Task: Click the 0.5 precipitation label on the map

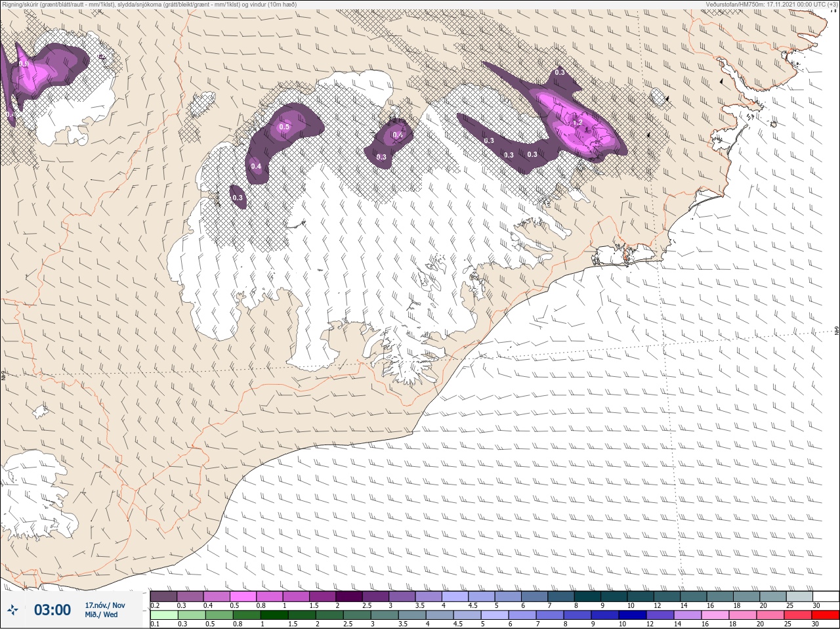Action: pyautogui.click(x=284, y=127)
